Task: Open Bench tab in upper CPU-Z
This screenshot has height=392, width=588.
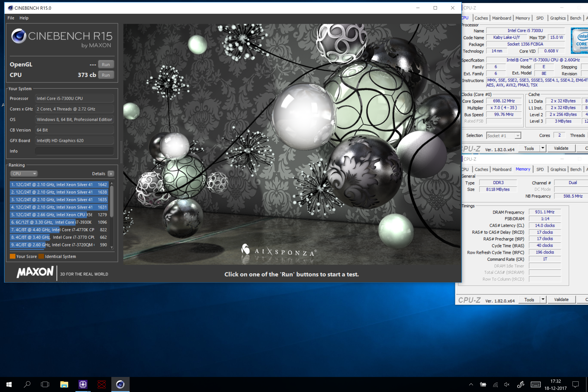Action: (x=576, y=18)
